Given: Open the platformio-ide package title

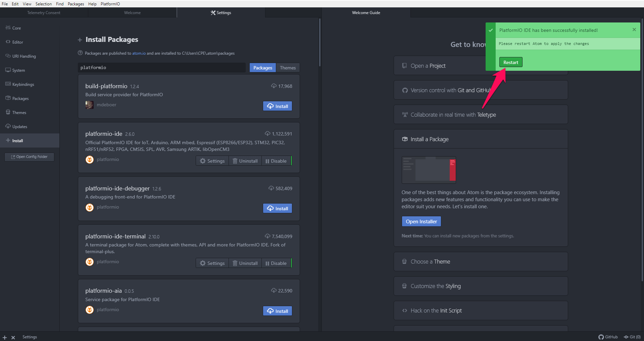Looking at the screenshot, I should point(104,134).
